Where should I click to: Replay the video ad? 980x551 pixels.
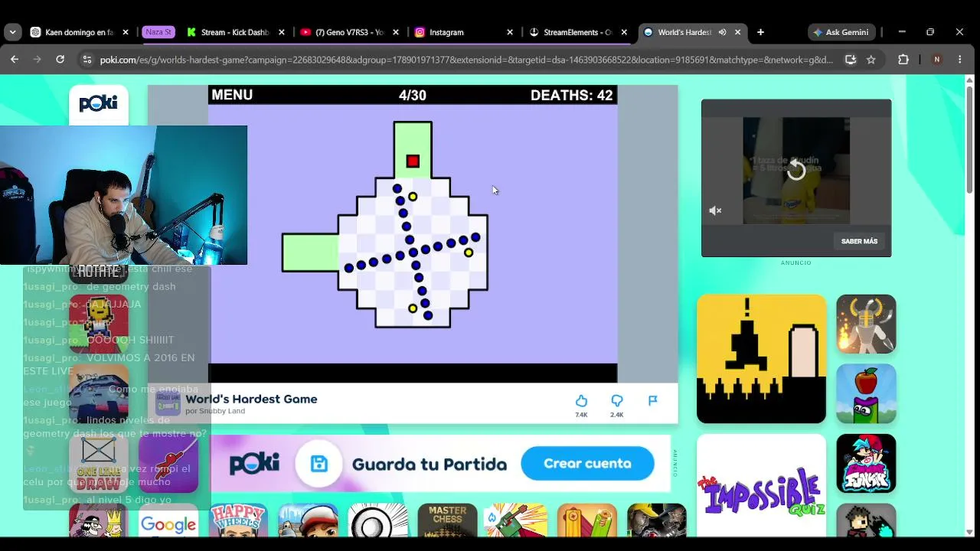pos(796,170)
